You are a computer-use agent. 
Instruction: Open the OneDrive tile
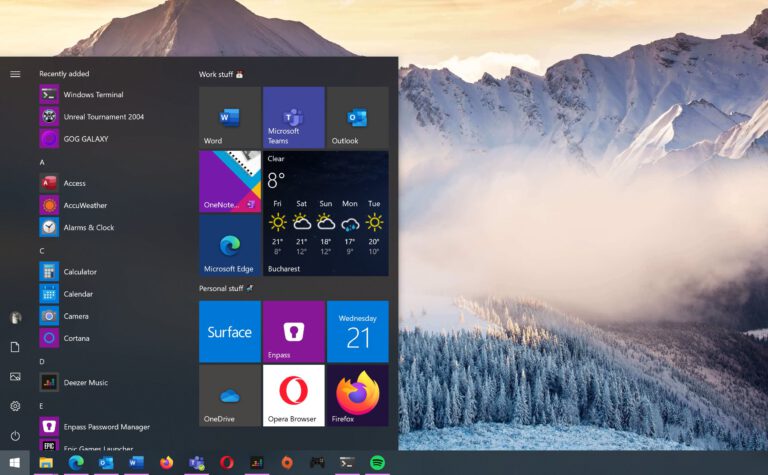(230, 395)
